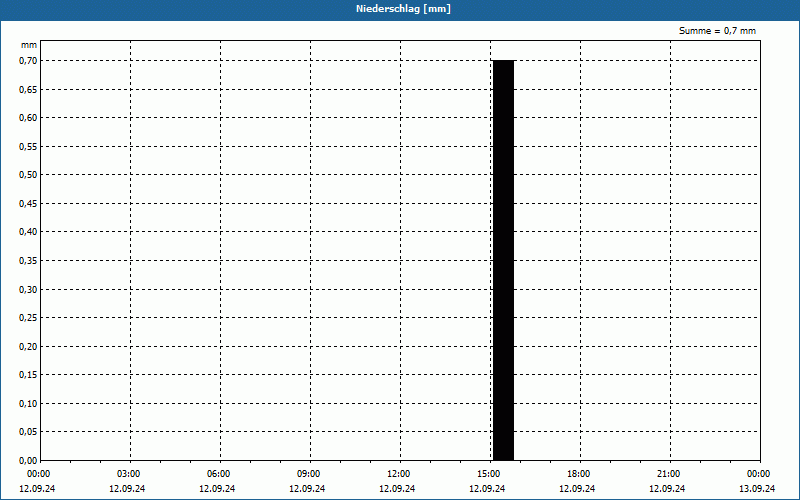Click the 21:00 time axis label
This screenshot has height=500, width=800.
668,474
